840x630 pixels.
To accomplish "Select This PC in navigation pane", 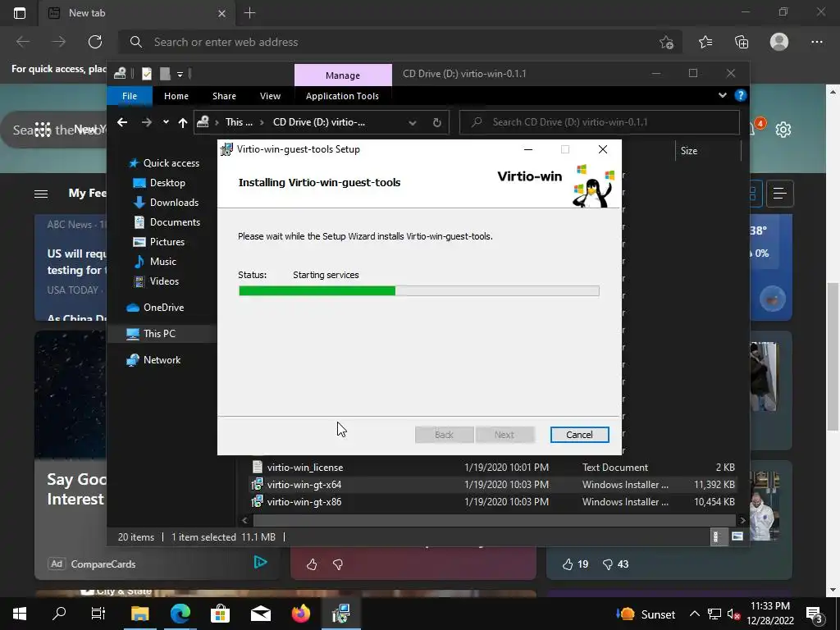I will [159, 334].
